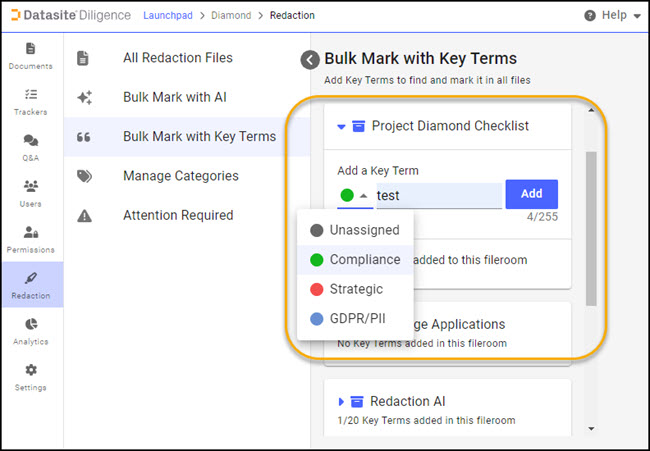Screen dimensions: 650x451
Task: Open the Analytics pie chart icon
Action: pos(31,331)
